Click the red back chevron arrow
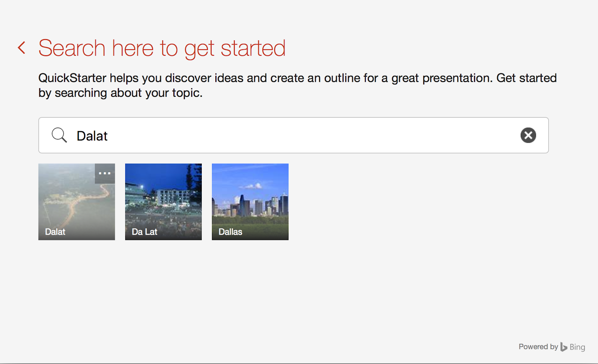Image resolution: width=598 pixels, height=364 pixels. click(x=22, y=48)
